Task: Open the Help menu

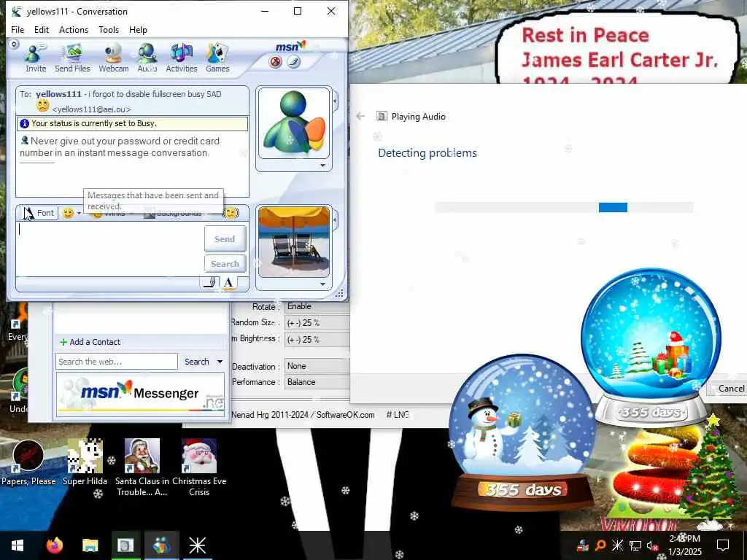Action: pyautogui.click(x=138, y=29)
